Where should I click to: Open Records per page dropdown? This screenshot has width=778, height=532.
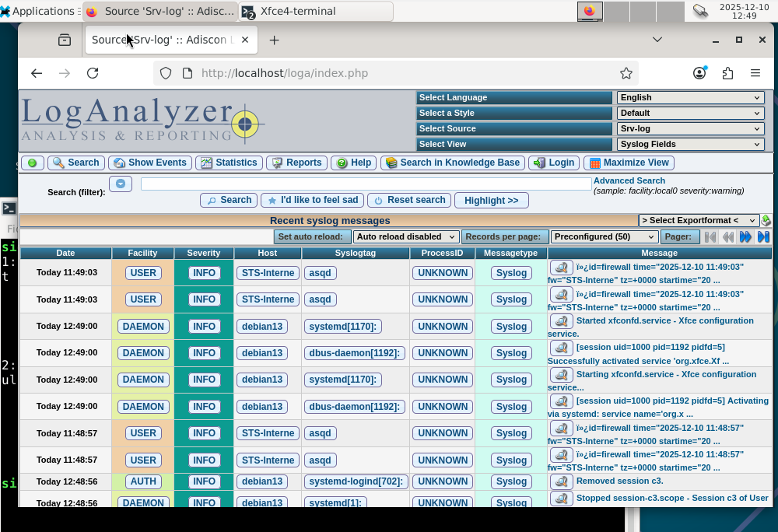[x=605, y=236]
